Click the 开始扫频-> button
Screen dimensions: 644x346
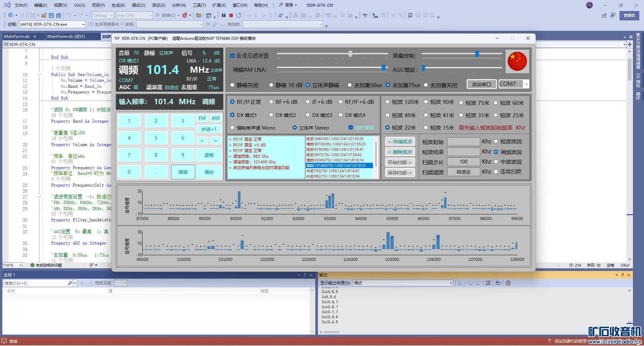(399, 162)
